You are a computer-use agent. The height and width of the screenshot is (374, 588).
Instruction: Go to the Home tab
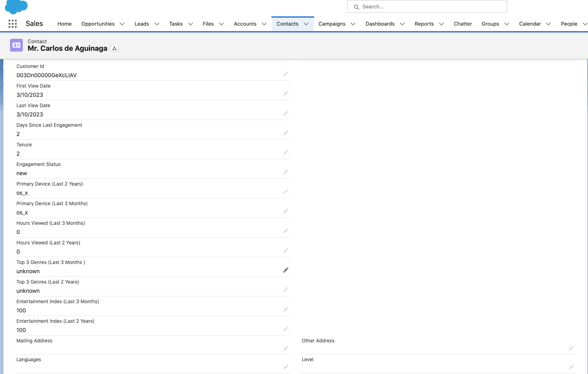(x=64, y=24)
